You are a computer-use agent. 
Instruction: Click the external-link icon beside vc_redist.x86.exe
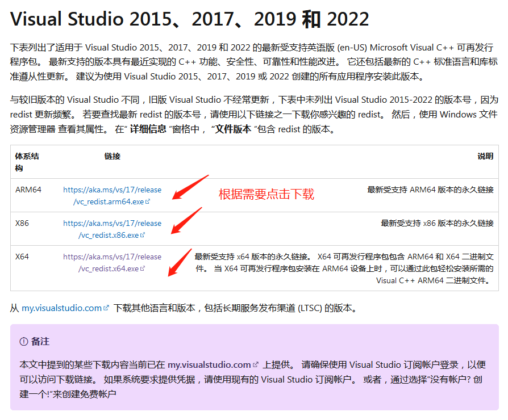tap(142, 234)
